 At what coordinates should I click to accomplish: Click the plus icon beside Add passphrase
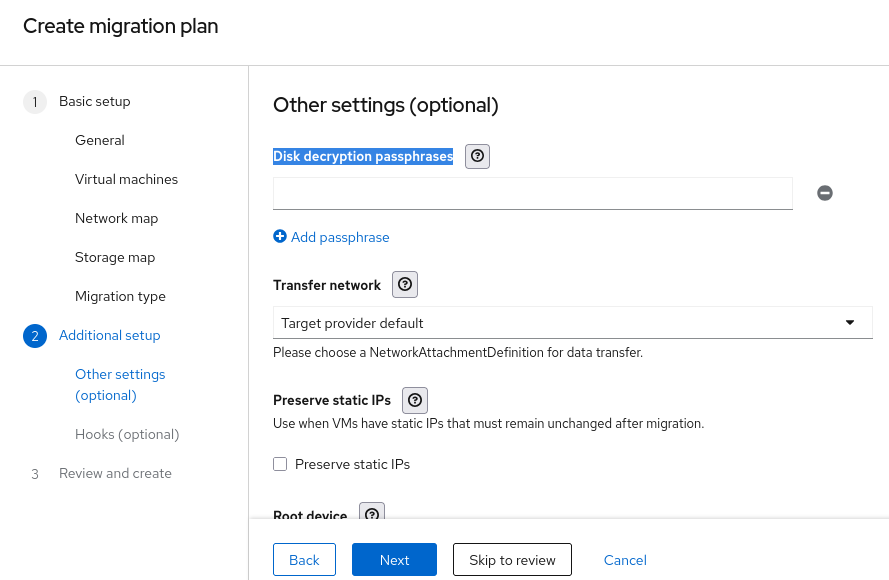(280, 237)
